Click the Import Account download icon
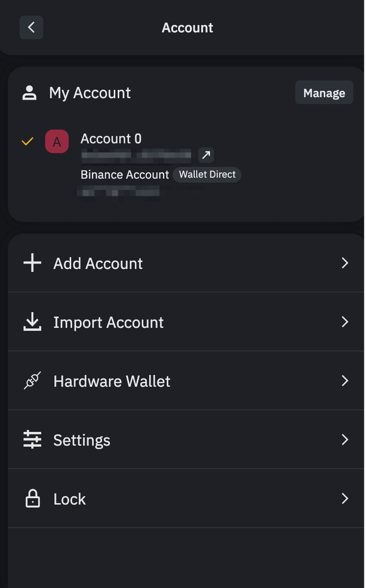366x588 pixels. pos(32,322)
